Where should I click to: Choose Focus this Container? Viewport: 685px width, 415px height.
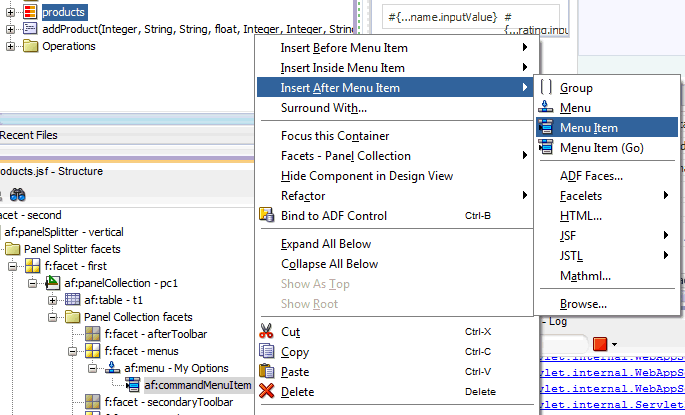pyautogui.click(x=394, y=136)
